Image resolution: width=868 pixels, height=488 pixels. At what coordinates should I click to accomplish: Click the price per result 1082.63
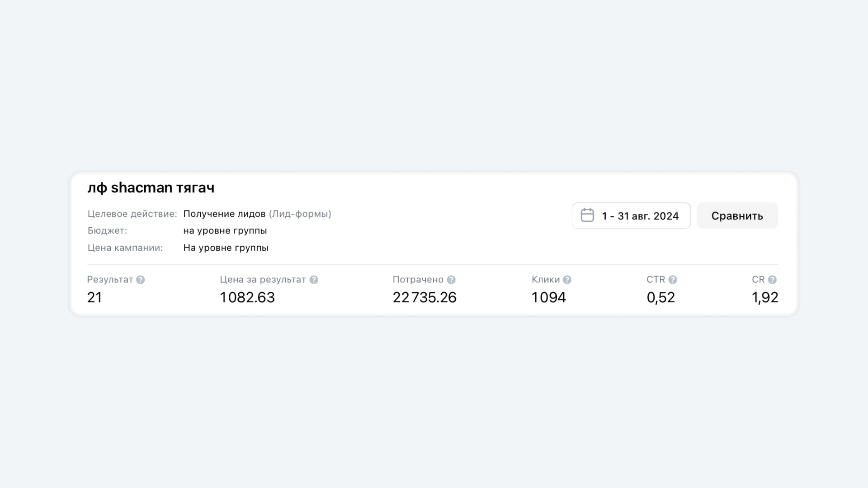coord(247,297)
